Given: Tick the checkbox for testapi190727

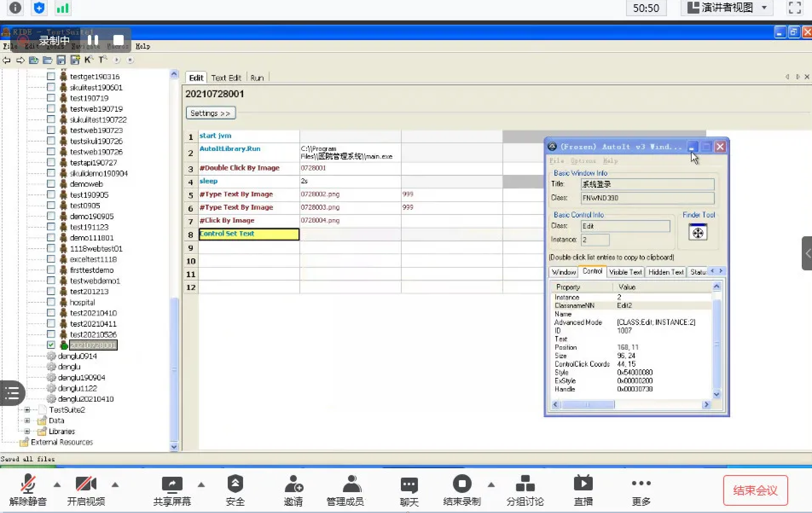Looking at the screenshot, I should pyautogui.click(x=51, y=162).
